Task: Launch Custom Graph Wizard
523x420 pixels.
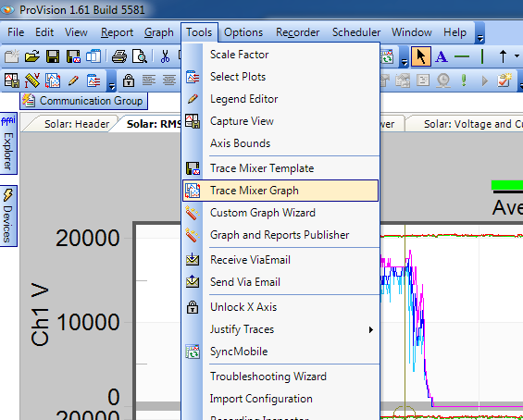Action: (x=280, y=213)
